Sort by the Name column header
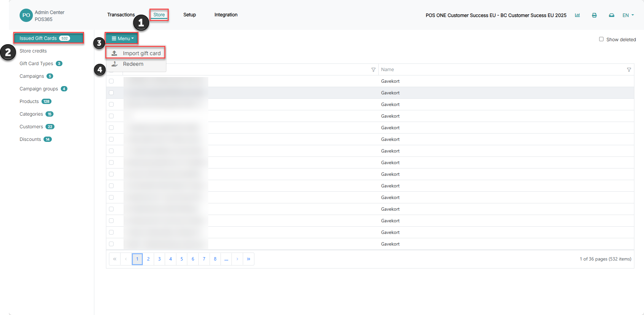Viewport: 644px width, 315px height. [x=387, y=69]
